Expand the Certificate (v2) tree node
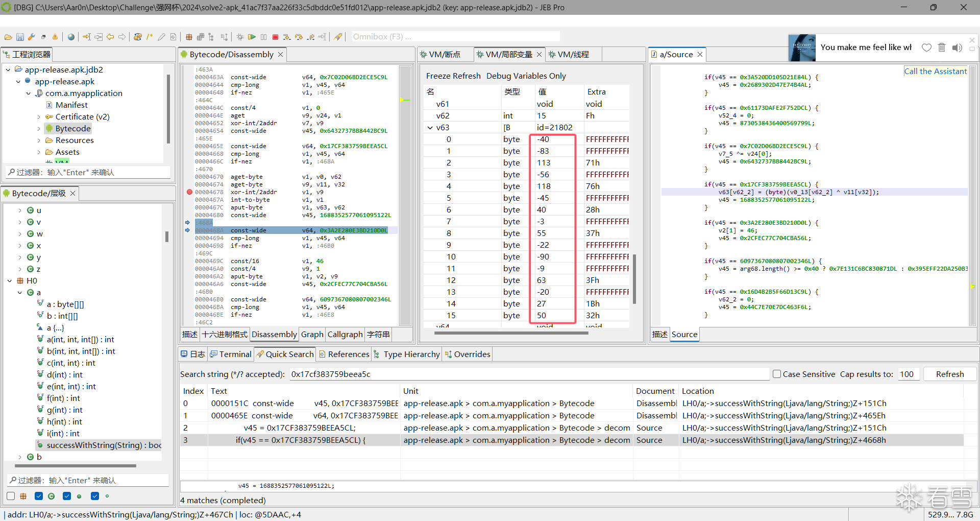The width and height of the screenshot is (980, 521). click(39, 117)
